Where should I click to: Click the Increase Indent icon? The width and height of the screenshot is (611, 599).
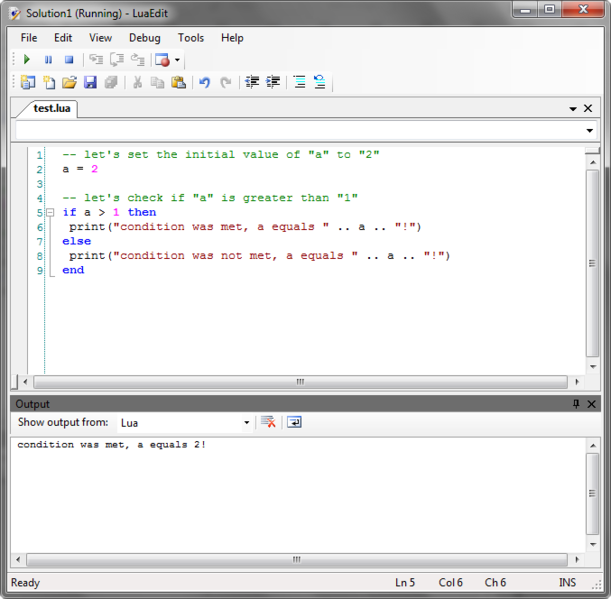coord(273,82)
